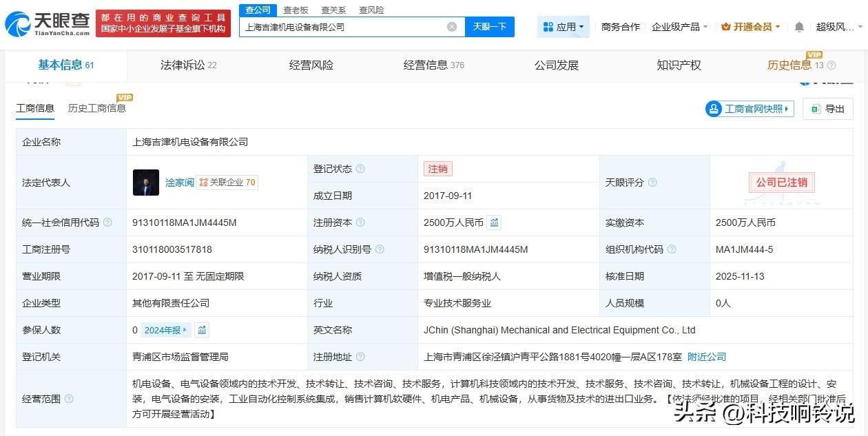Screen dimensions: 868x436
Task: Switch to the 经营信息 tab
Action: (x=434, y=65)
